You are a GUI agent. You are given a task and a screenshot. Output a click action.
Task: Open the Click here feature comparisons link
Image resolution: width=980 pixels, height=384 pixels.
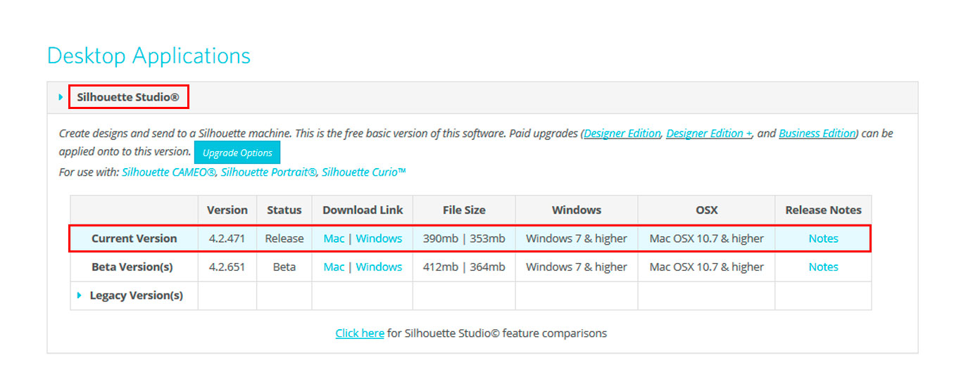click(x=360, y=333)
